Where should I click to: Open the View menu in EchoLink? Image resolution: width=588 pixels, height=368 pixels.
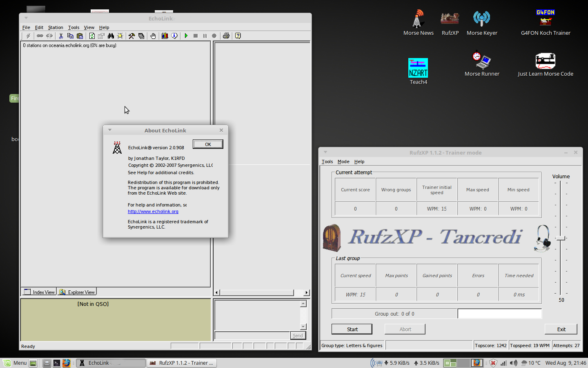[89, 27]
